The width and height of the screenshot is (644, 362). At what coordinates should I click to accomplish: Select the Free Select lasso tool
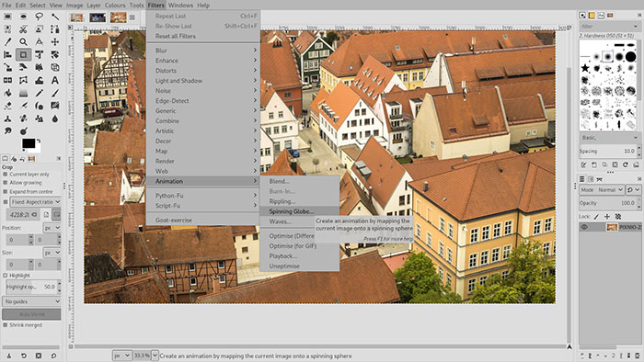tap(39, 17)
